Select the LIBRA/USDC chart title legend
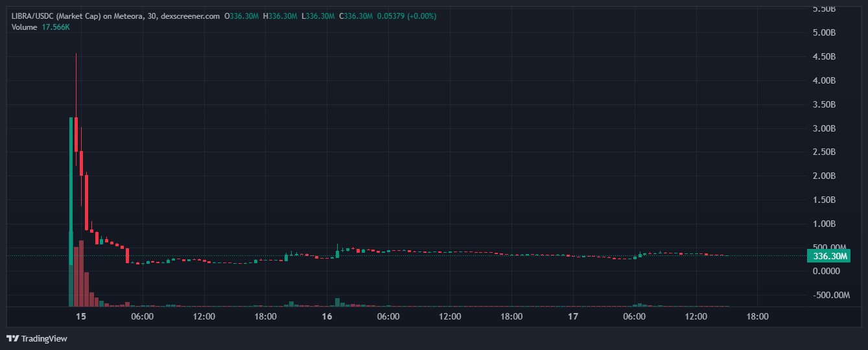This screenshot has width=868, height=350. click(x=115, y=16)
